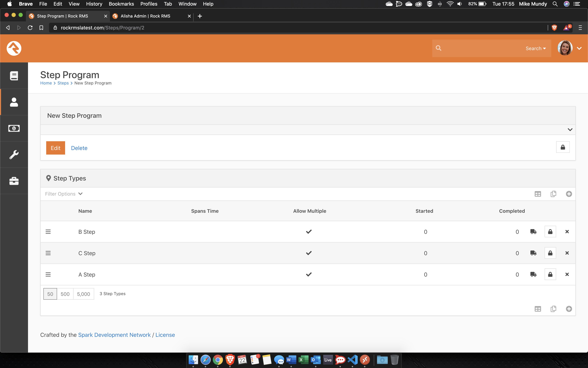Image resolution: width=588 pixels, height=368 pixels.
Task: Click the search input field
Action: (481, 48)
